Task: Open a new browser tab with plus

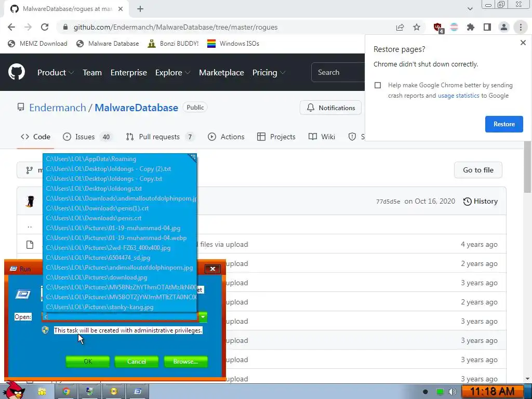Action: point(140,9)
